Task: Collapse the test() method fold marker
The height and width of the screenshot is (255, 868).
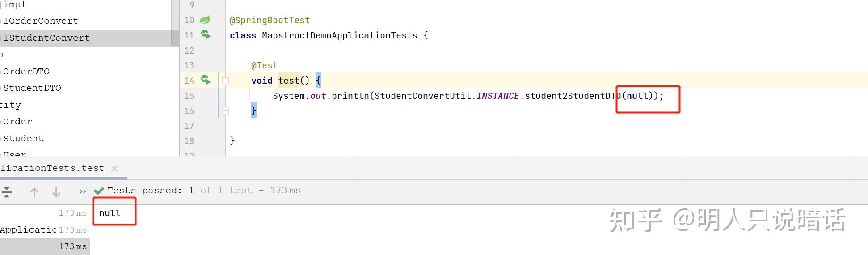Action: click(226, 81)
